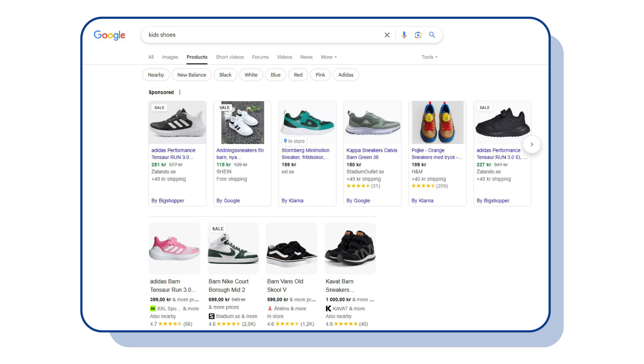Switch to the Images tab
The image size is (644, 364).
click(x=170, y=57)
